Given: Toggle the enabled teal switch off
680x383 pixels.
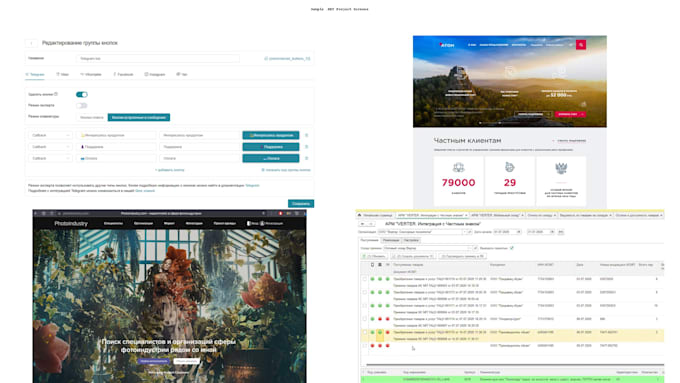Looking at the screenshot, I should pos(82,95).
